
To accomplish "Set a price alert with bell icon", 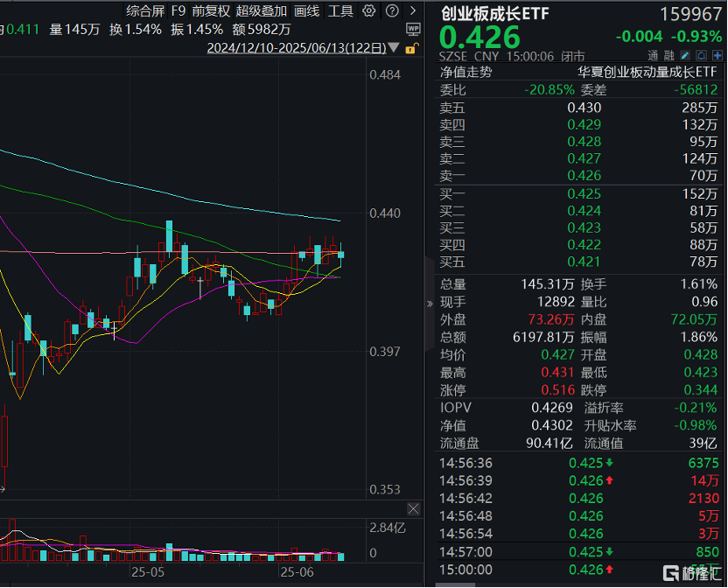I will pyautogui.click(x=701, y=56).
